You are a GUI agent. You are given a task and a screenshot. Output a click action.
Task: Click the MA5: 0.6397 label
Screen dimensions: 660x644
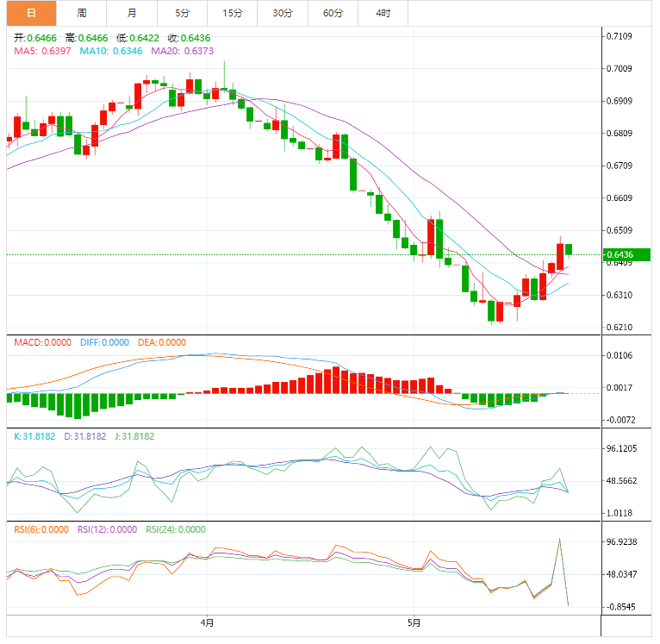click(42, 51)
